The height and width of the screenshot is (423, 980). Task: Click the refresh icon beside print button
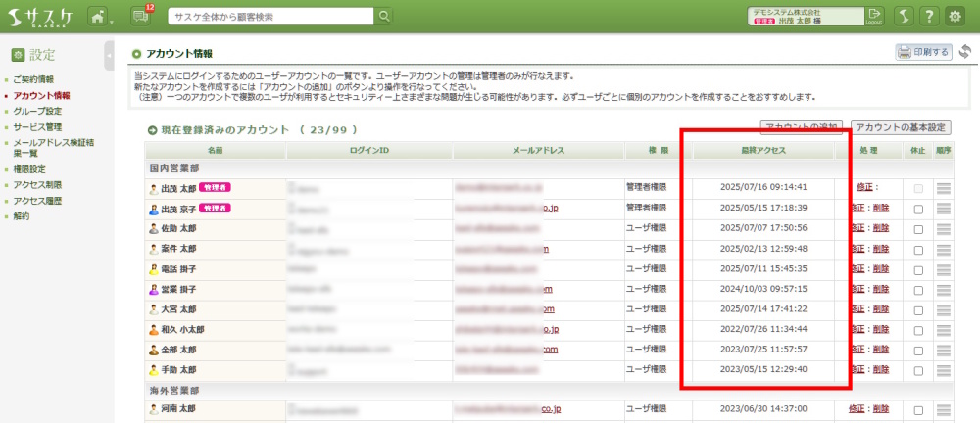(x=965, y=52)
